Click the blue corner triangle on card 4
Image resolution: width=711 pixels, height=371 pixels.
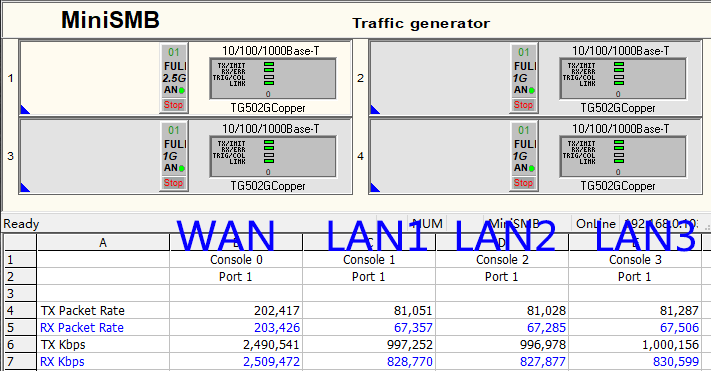(375, 187)
